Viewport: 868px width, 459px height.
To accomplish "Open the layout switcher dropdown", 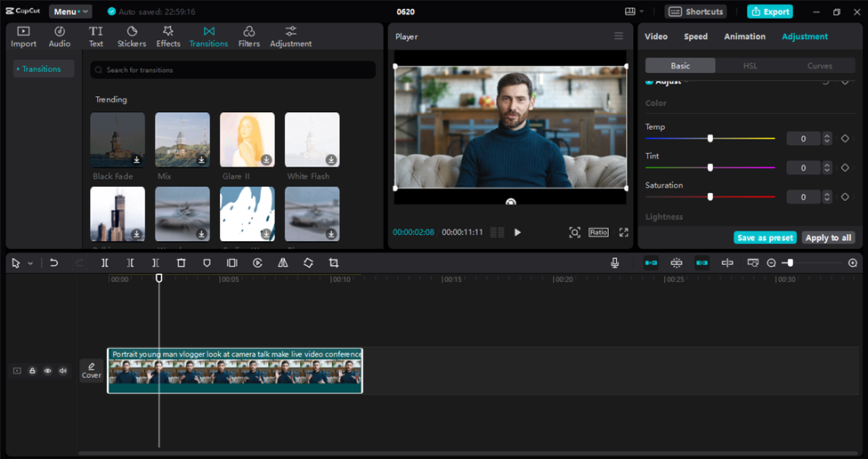I will click(x=634, y=12).
